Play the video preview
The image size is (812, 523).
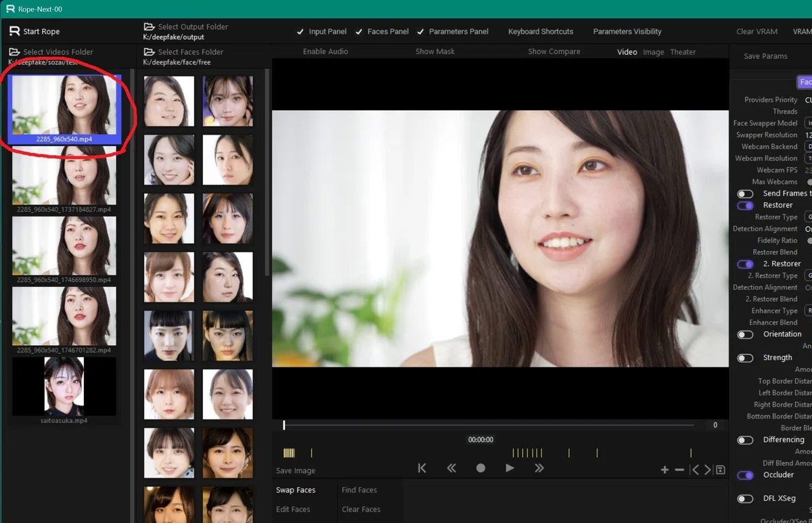(x=510, y=468)
